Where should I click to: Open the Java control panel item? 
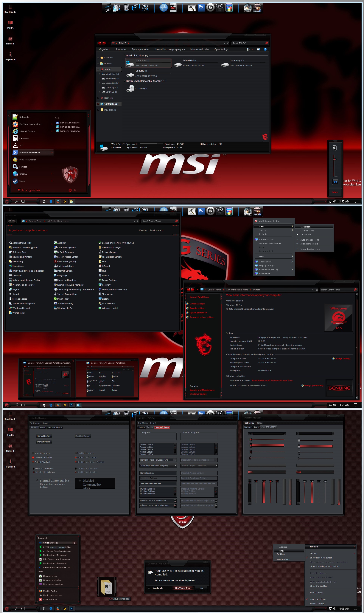click(102, 271)
